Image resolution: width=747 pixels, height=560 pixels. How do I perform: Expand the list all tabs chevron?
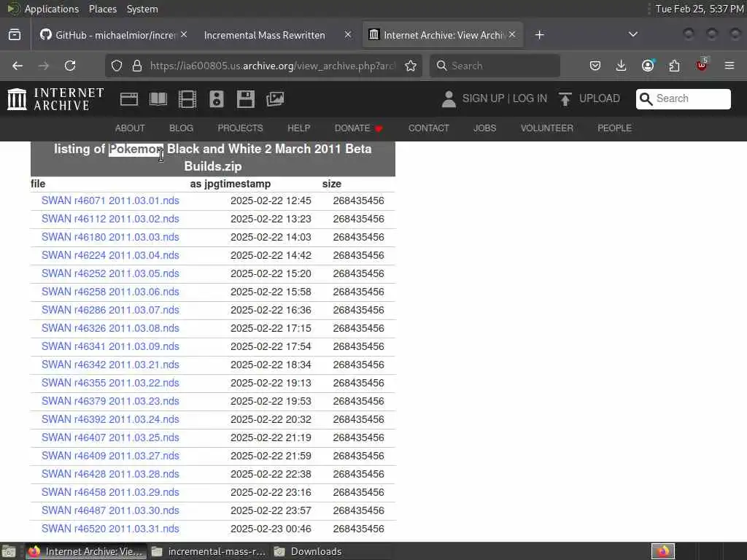[633, 34]
